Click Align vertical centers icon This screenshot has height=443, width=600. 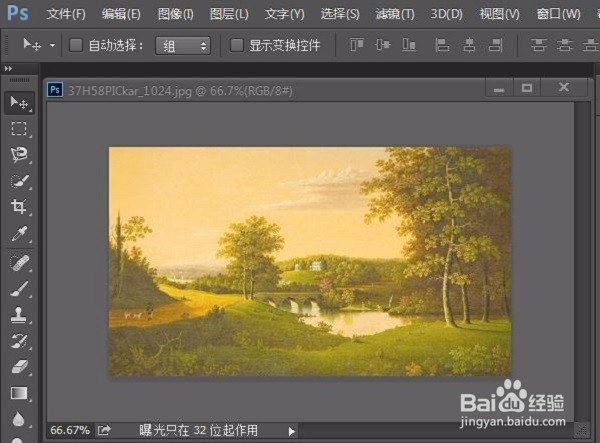(x=383, y=45)
